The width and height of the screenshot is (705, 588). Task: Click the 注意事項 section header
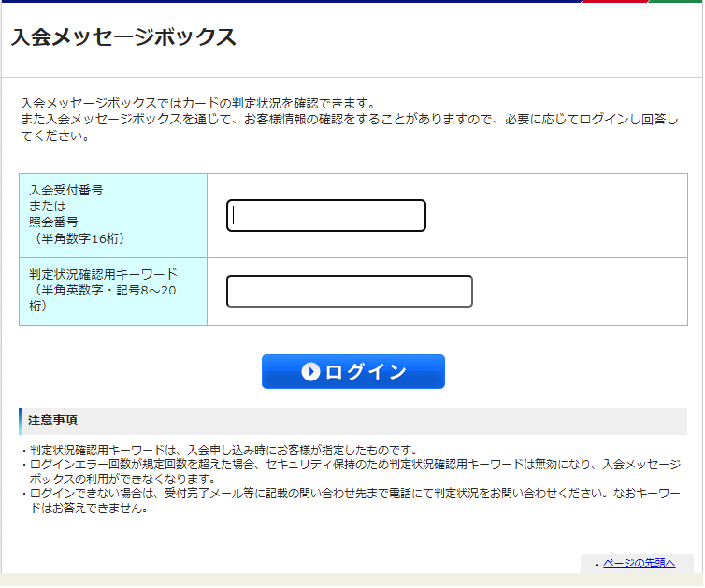click(x=53, y=420)
